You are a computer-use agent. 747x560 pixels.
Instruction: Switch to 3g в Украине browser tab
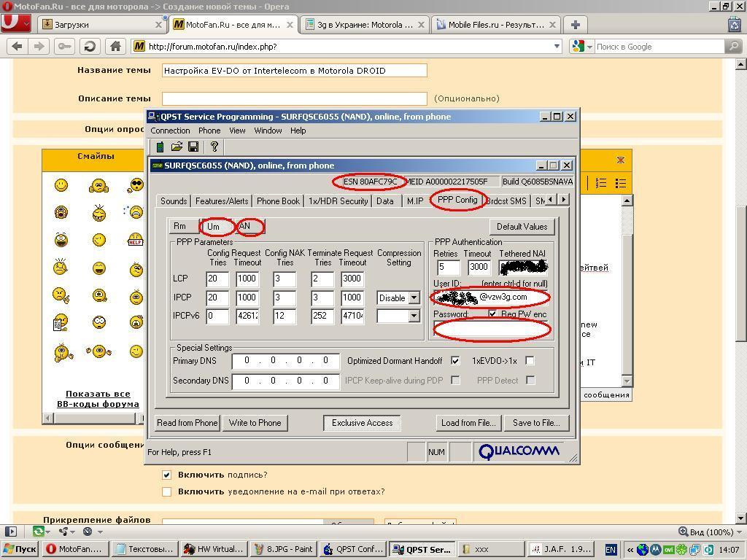point(365,25)
